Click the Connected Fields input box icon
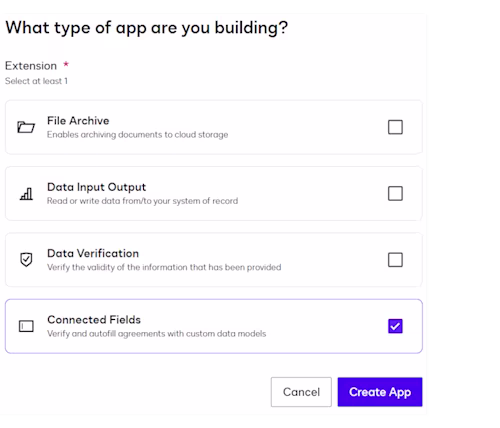This screenshot has height=428, width=500. click(26, 326)
